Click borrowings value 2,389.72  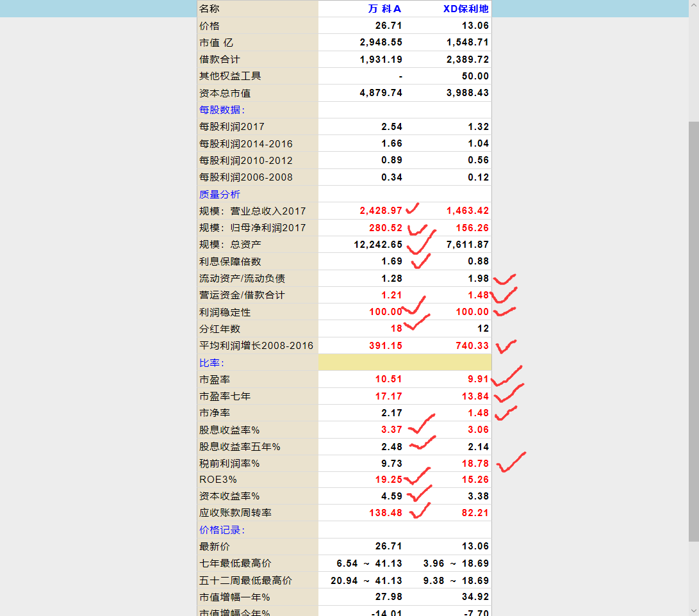(468, 60)
